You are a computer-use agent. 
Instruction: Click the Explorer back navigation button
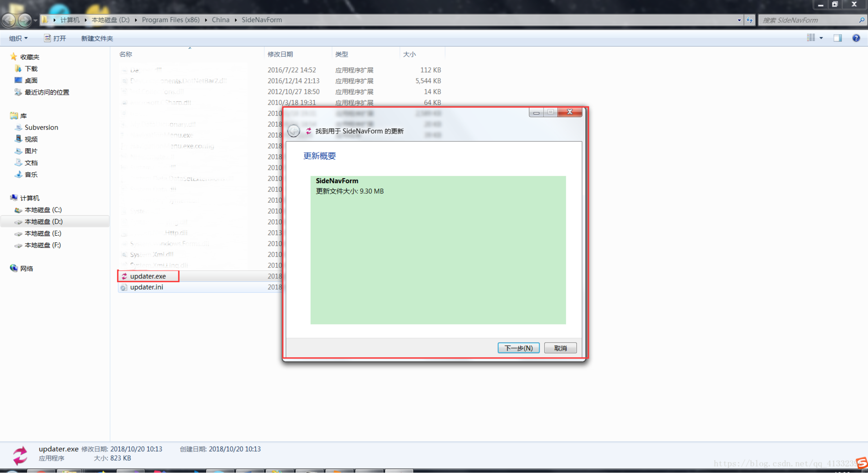pyautogui.click(x=9, y=20)
